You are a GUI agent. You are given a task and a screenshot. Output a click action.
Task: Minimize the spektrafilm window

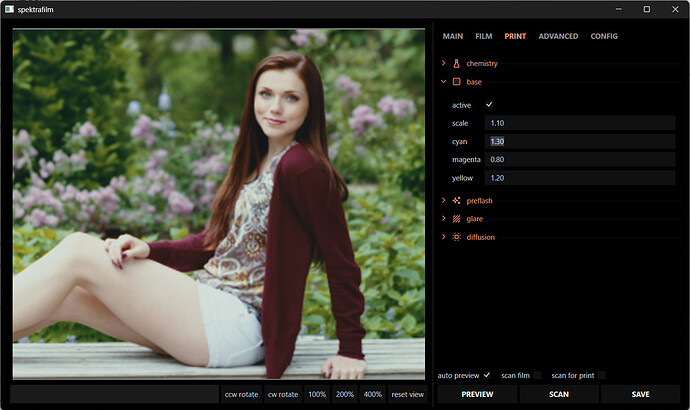point(619,9)
